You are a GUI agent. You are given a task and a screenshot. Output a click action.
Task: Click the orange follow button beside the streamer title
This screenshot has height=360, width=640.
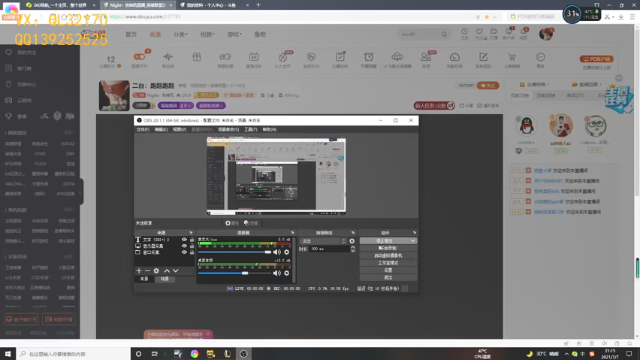coord(488,86)
